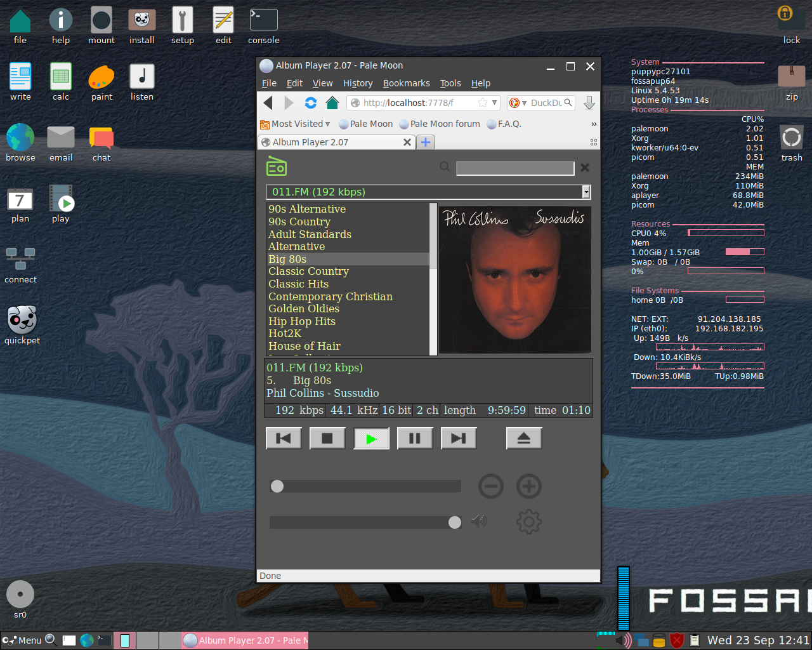Click the eject button
The width and height of the screenshot is (812, 650).
[524, 439]
